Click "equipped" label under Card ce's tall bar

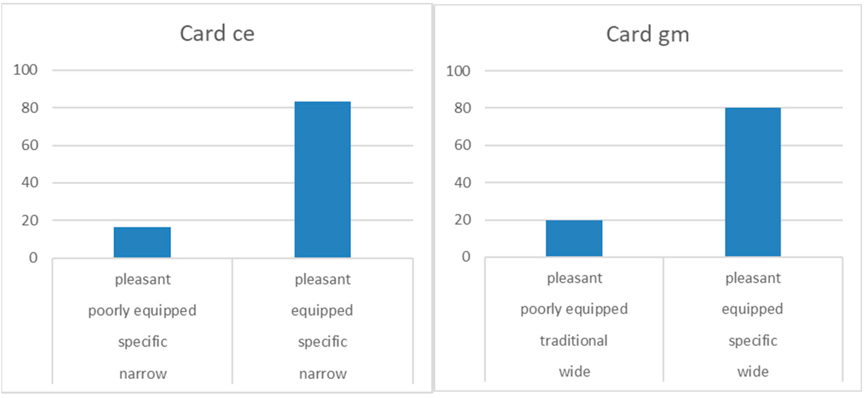322,310
